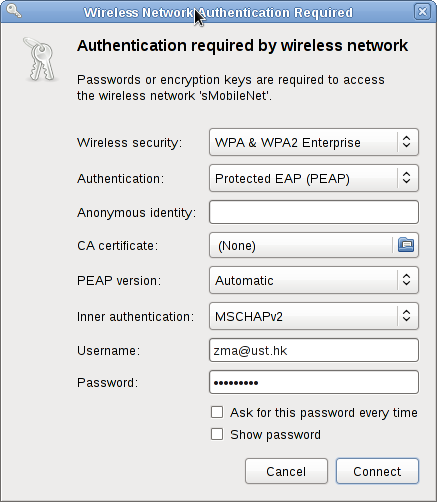This screenshot has width=437, height=502.
Task: Click the Authentication selector arrows
Action: pos(406,178)
